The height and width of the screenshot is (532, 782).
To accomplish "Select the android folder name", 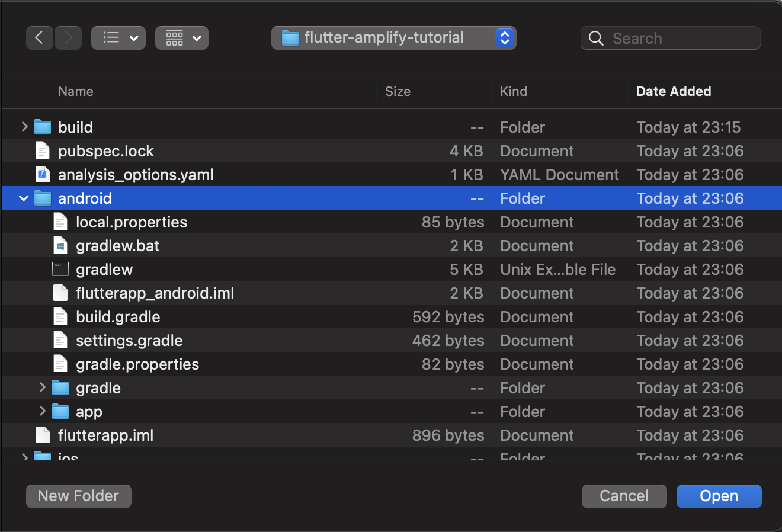I will pyautogui.click(x=85, y=198).
